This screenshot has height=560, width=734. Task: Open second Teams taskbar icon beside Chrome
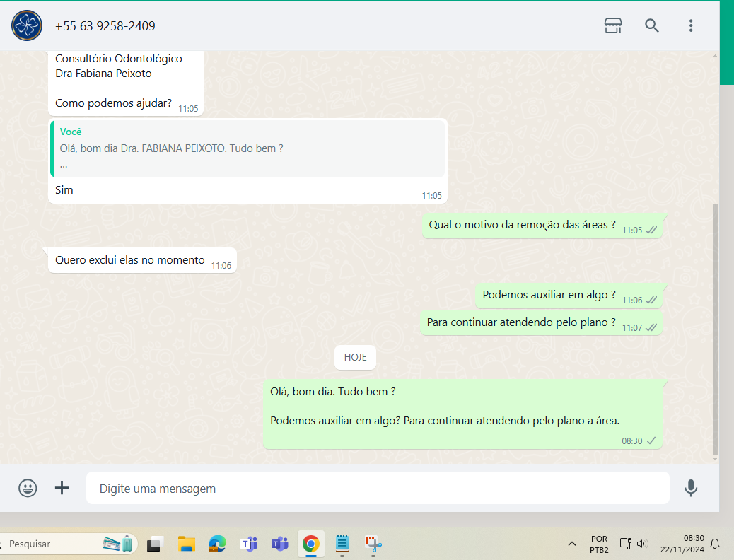(x=279, y=544)
